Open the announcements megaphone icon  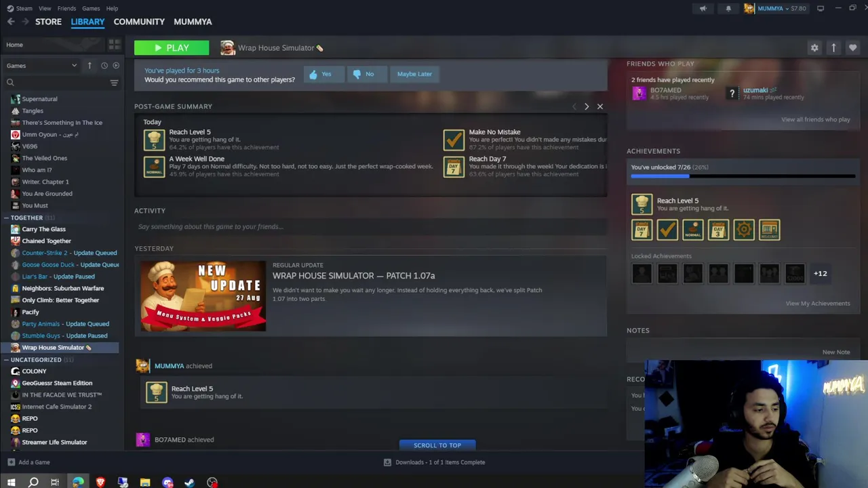pos(703,8)
